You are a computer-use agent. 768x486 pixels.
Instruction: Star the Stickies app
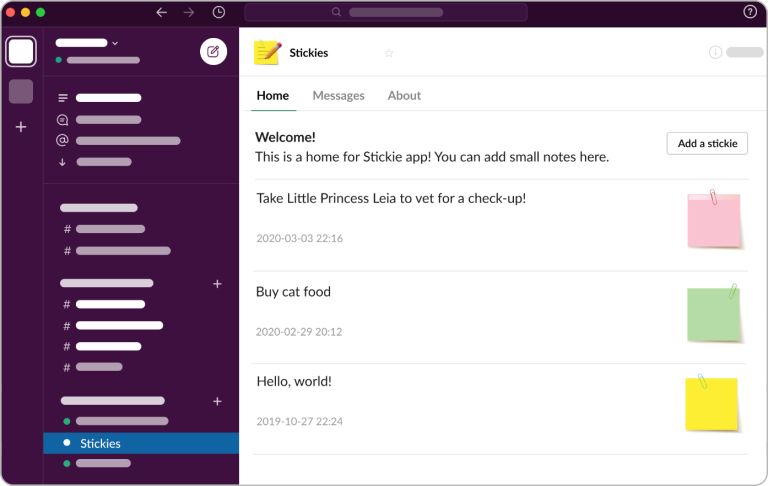click(389, 53)
